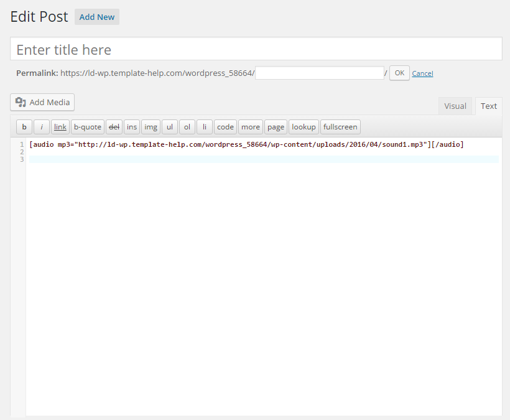Focus the Enter title here field
The height and width of the screenshot is (420, 510).
click(x=256, y=49)
